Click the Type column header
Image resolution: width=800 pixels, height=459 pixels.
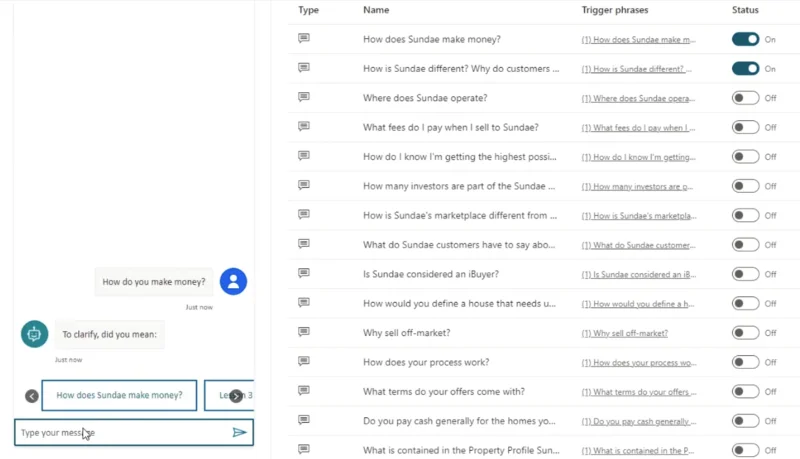308,10
